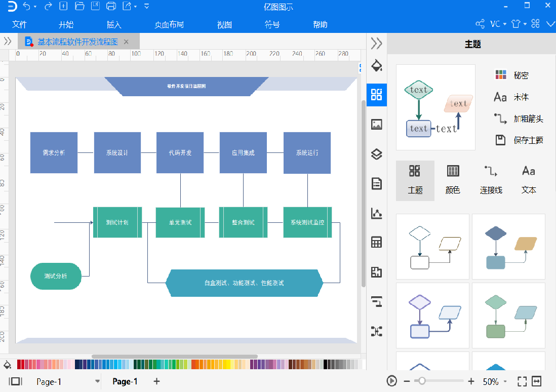Open the fill paint bucket panel
The height and width of the screenshot is (392, 556).
(x=377, y=66)
